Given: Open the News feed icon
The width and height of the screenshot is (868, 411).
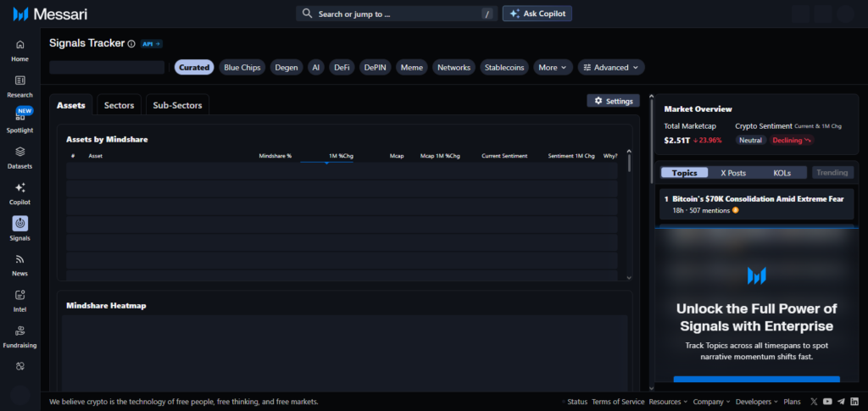Looking at the screenshot, I should click(20, 259).
